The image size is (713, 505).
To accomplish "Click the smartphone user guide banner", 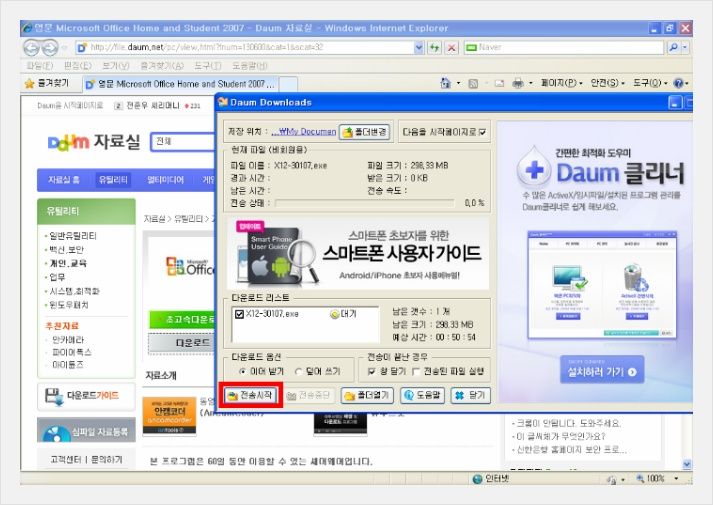I will [358, 253].
